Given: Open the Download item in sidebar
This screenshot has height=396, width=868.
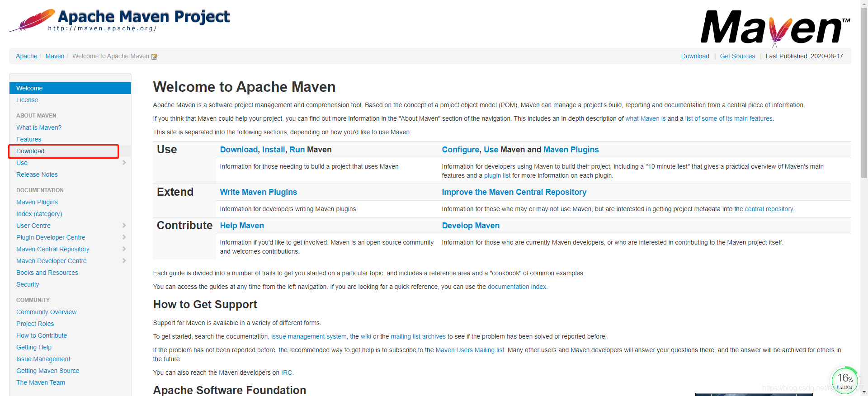Looking at the screenshot, I should [x=30, y=151].
